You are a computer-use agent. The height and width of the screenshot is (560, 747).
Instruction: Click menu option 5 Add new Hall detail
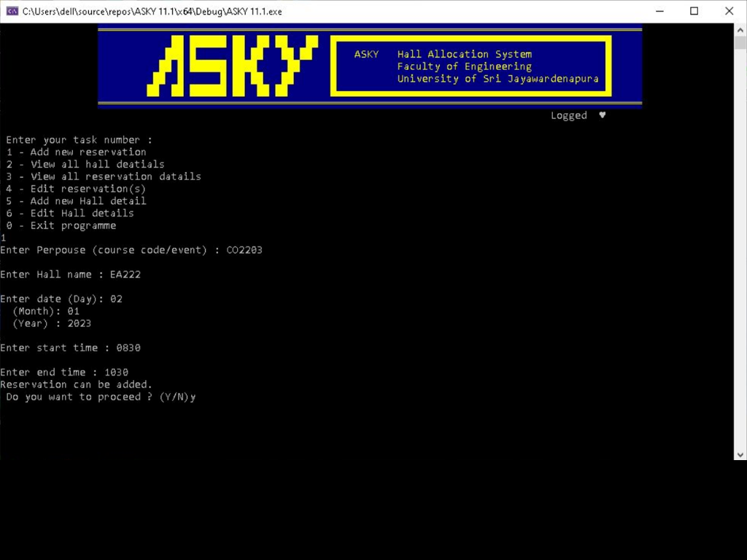point(77,201)
